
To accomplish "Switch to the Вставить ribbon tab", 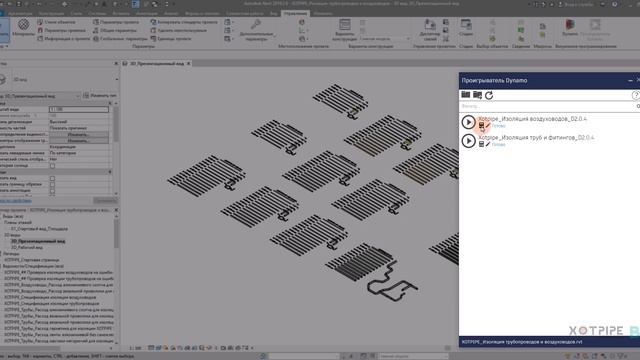I will (121, 13).
